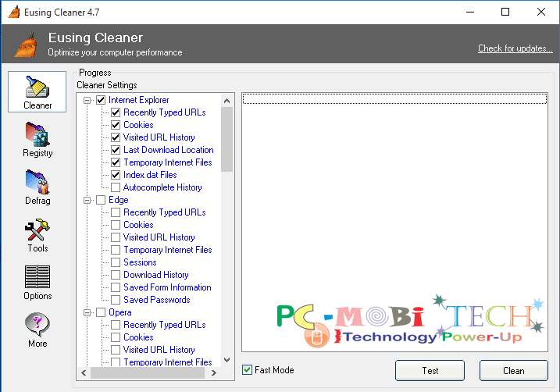Viewport: 560px width, 392px height.
Task: Check Recently Typed URLs under Edge
Action: (116, 212)
